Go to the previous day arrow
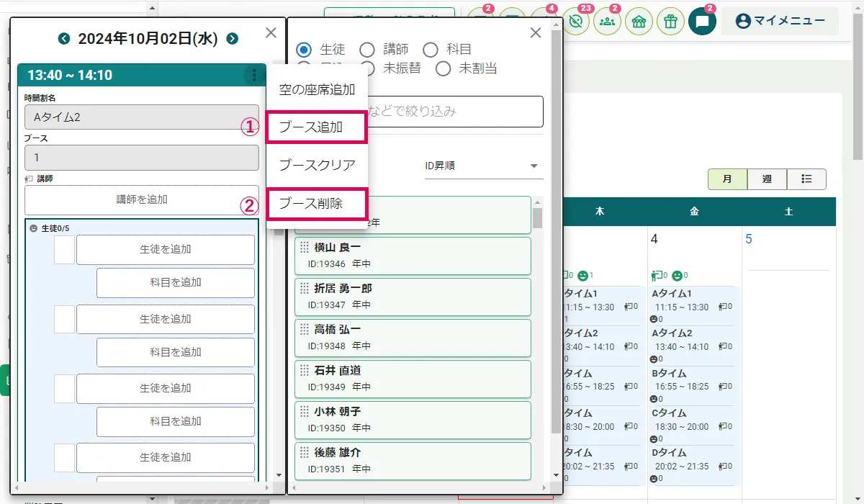Viewport: 864px width, 504px height. (65, 39)
